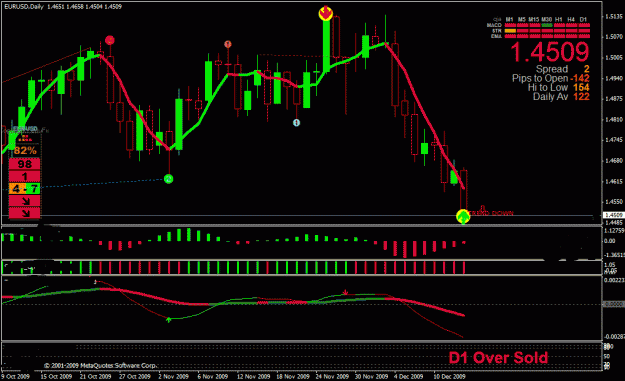Click the orange STR M1 signal cell
Viewport: 625px width, 381px height.
tap(510, 31)
